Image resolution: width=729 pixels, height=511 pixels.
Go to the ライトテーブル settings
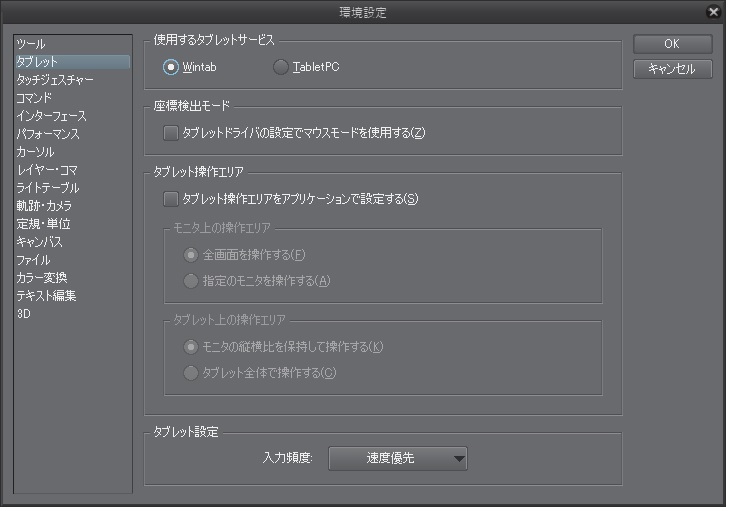point(73,188)
